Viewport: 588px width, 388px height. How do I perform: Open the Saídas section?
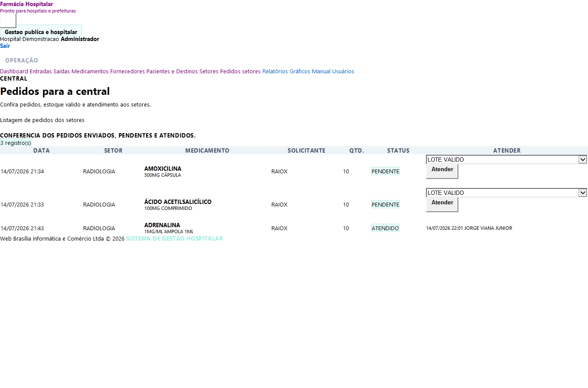pyautogui.click(x=62, y=72)
